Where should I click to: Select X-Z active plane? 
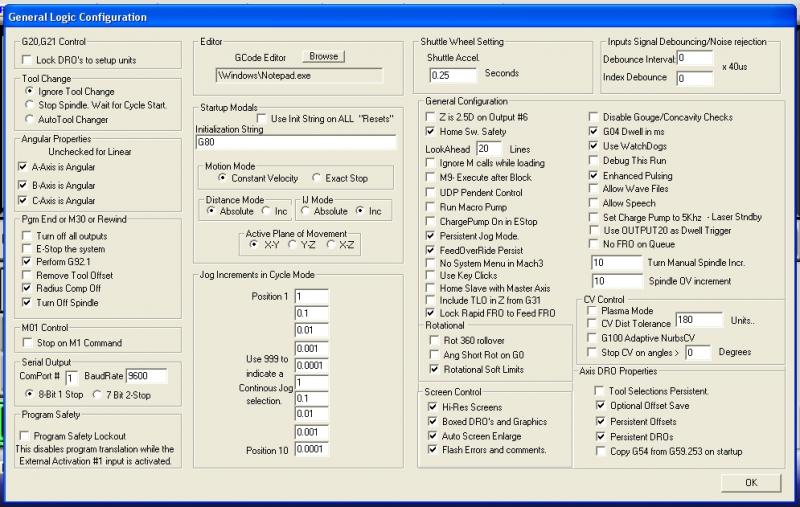330,245
